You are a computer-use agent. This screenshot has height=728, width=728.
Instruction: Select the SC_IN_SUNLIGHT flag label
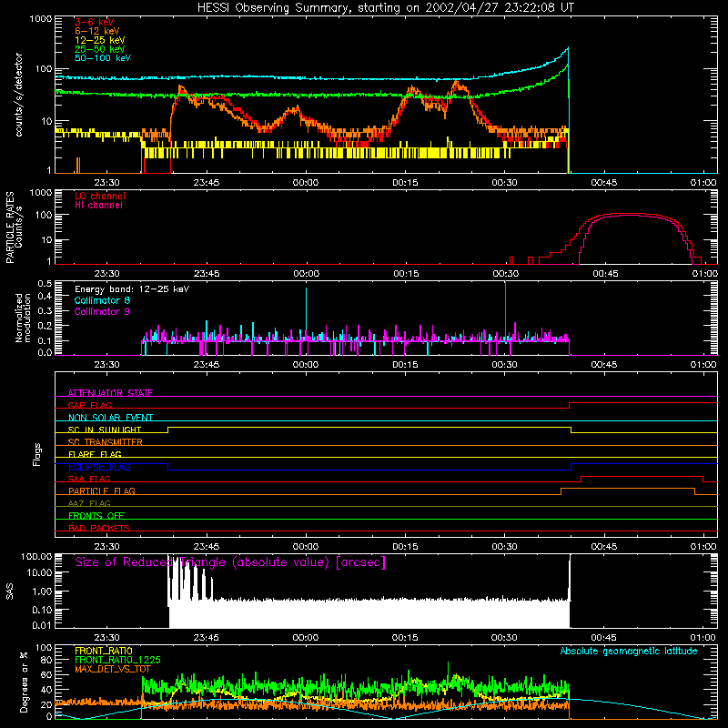[x=105, y=430]
